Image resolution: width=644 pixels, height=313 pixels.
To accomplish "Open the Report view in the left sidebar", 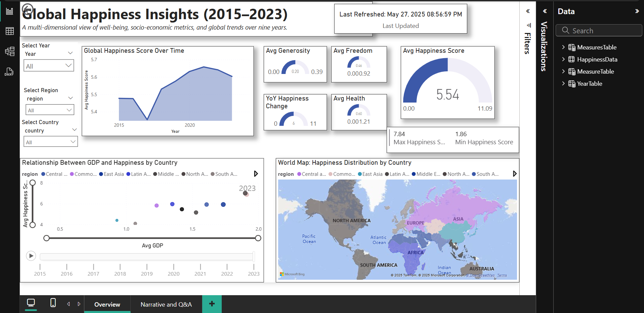I will click(9, 11).
